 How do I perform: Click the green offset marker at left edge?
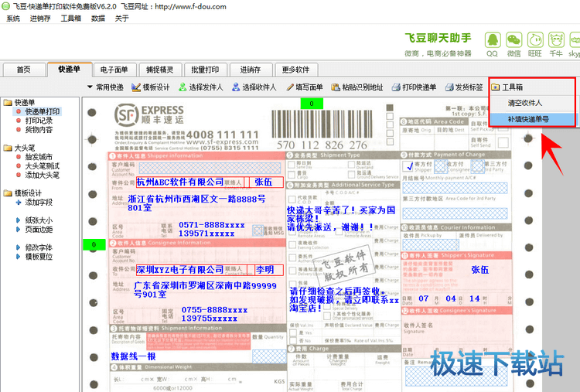click(x=94, y=245)
